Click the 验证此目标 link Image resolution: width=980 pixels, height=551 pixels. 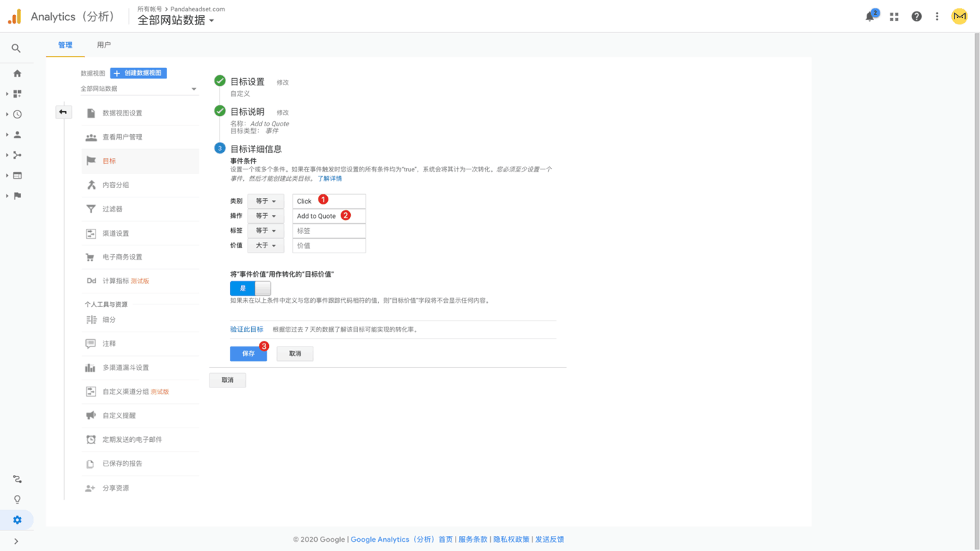point(247,330)
